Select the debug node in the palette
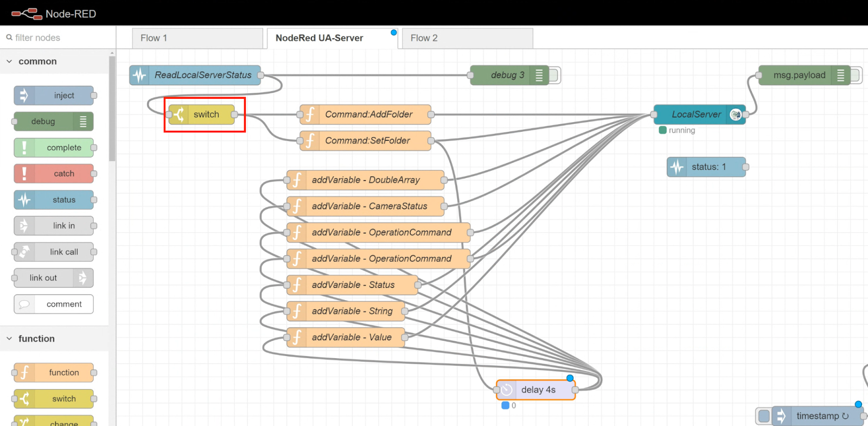 point(54,122)
